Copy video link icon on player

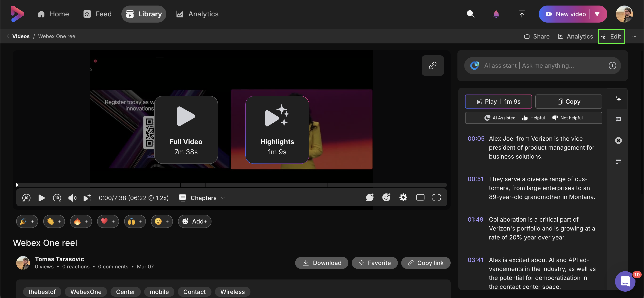pyautogui.click(x=433, y=65)
